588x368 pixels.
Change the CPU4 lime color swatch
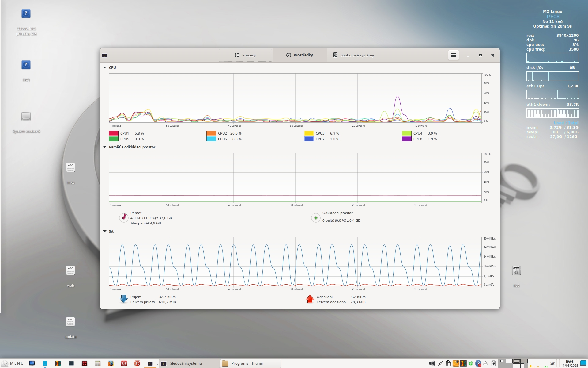(x=406, y=133)
